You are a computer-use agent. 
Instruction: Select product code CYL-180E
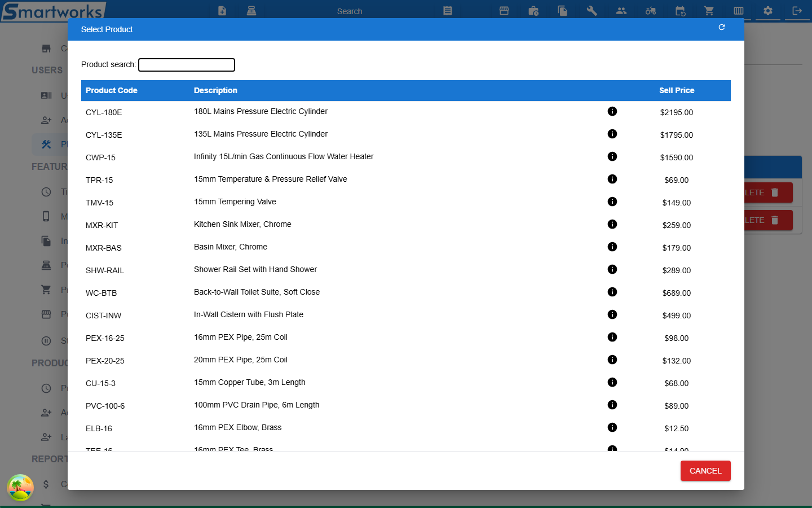point(104,112)
